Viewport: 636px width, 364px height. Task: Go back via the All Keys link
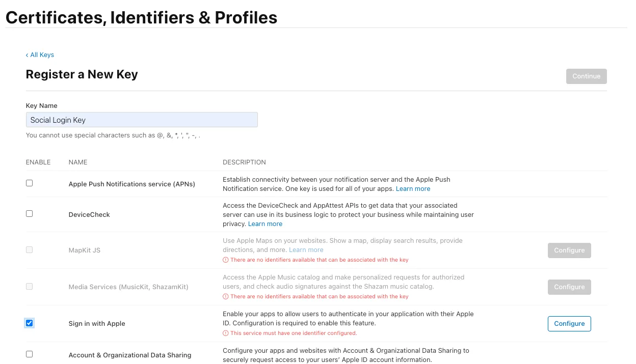[x=40, y=54]
